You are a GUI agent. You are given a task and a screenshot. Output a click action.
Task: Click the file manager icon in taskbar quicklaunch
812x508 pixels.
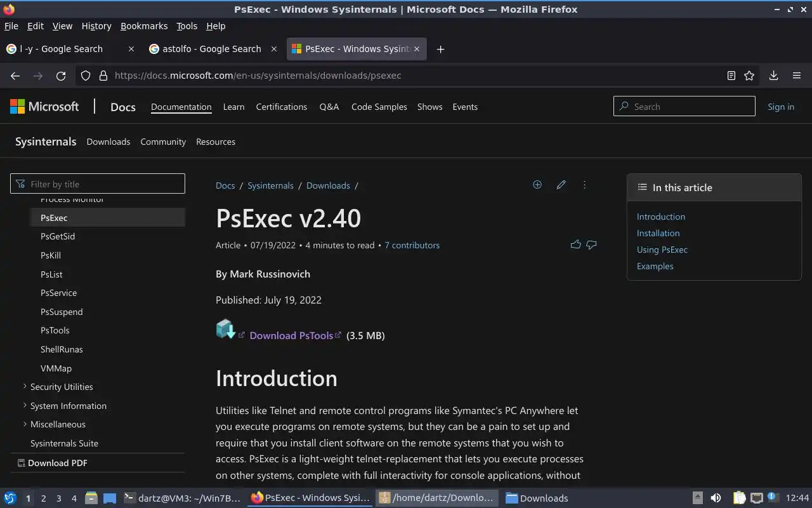click(x=91, y=498)
